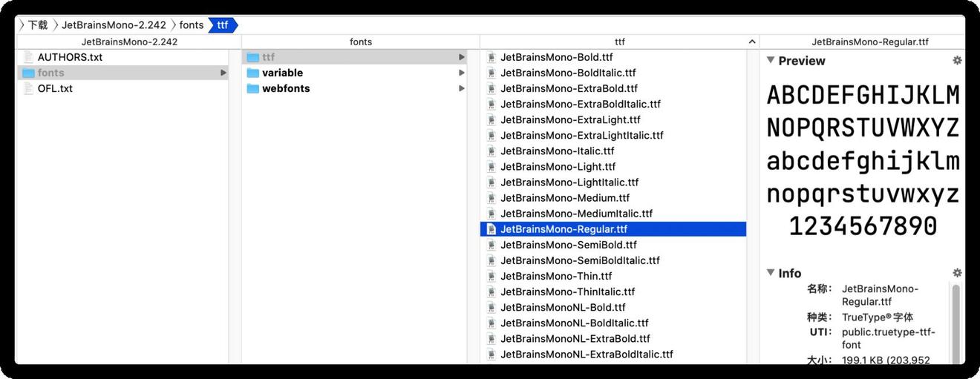Click the ttf folder icon
This screenshot has height=379, width=980.
coord(252,57)
